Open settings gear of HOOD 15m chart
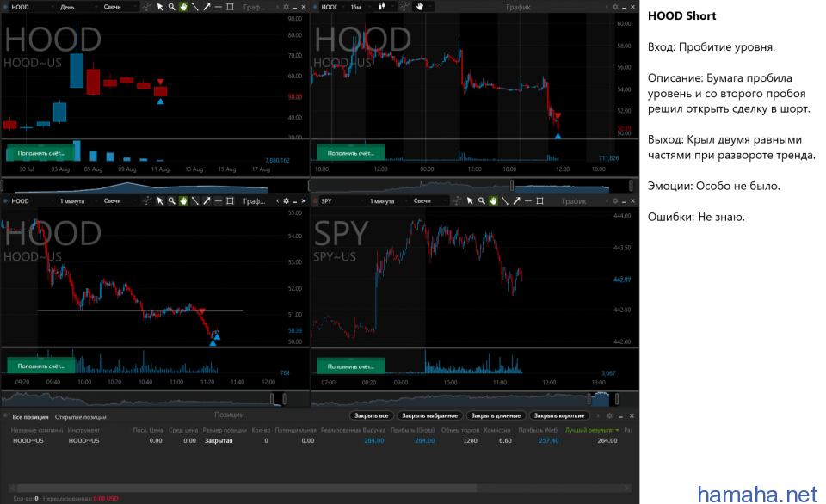Viewport: 826px width, 504px height. [614, 7]
